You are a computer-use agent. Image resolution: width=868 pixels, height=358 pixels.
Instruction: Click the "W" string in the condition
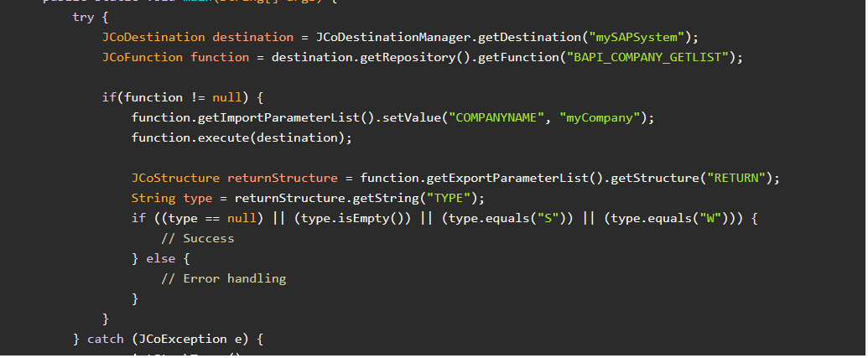click(x=715, y=218)
